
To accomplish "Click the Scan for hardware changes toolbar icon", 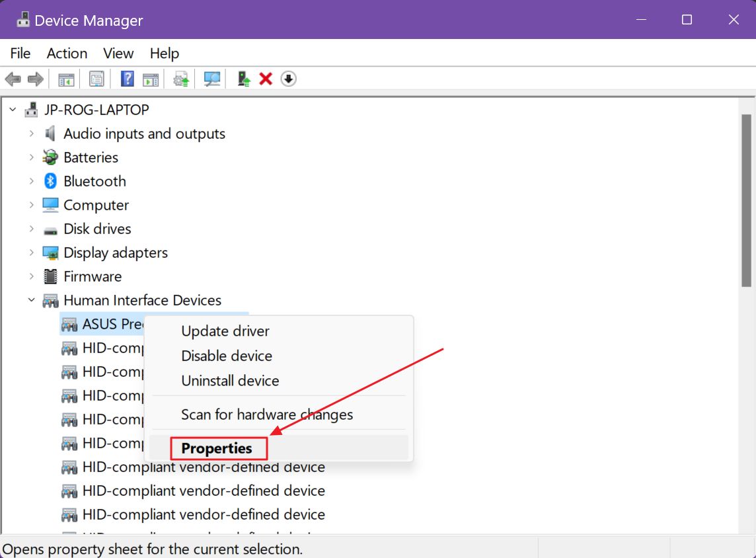I will point(211,79).
